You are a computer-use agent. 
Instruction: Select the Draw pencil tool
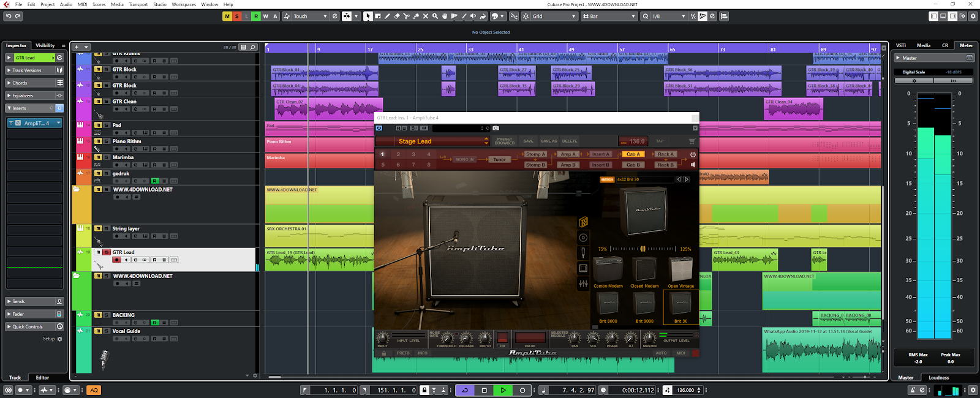[x=387, y=16]
